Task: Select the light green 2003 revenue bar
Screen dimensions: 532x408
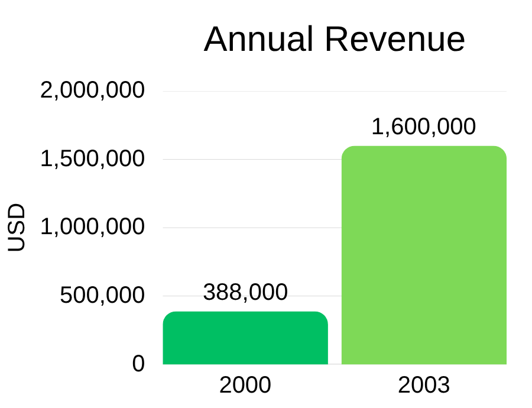Action: [424, 254]
